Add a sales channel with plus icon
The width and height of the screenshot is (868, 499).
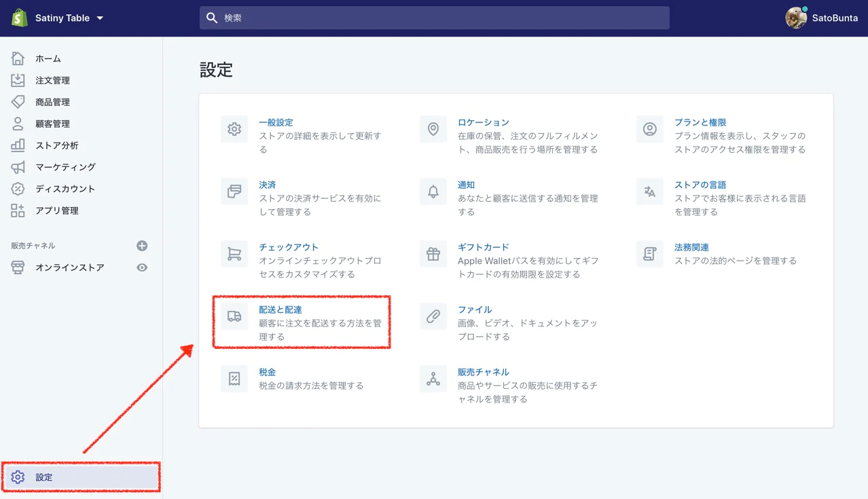click(x=142, y=246)
